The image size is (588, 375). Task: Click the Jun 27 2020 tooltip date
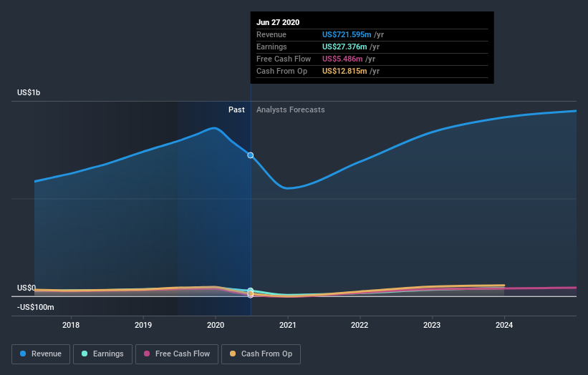[x=278, y=22]
